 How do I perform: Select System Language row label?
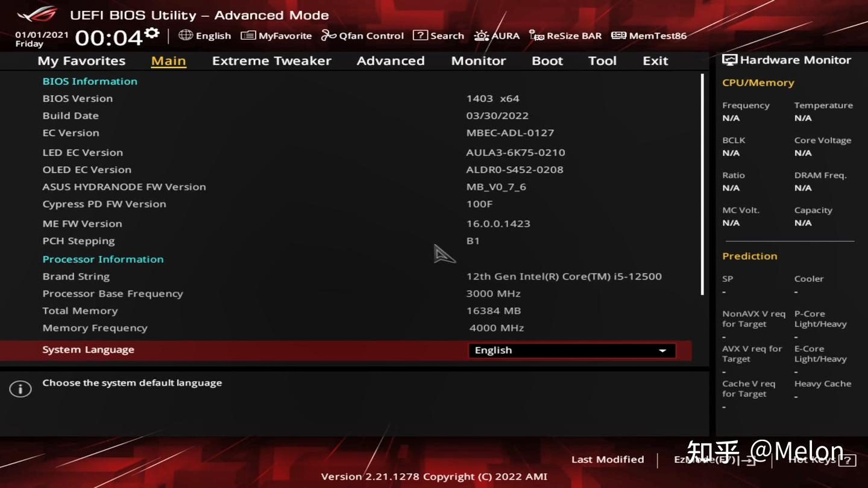(88, 350)
